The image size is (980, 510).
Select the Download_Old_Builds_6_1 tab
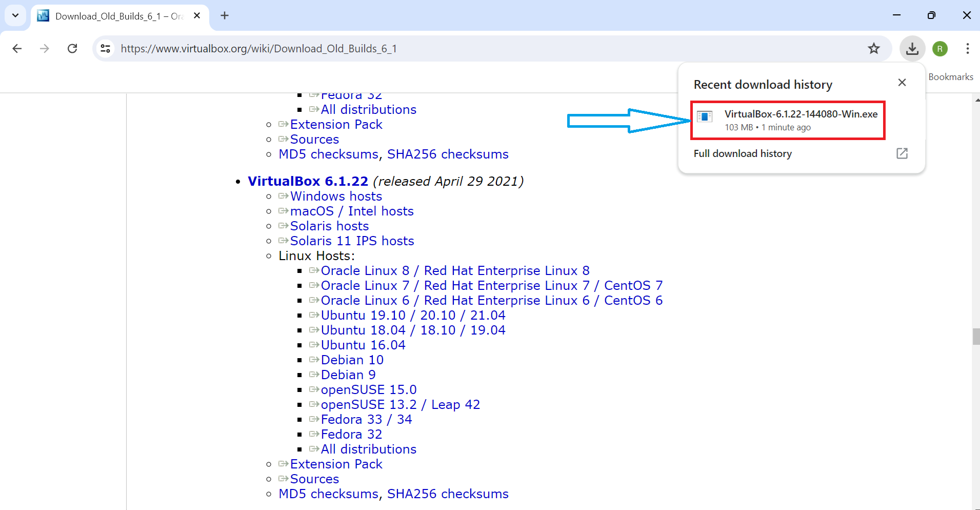(x=120, y=16)
